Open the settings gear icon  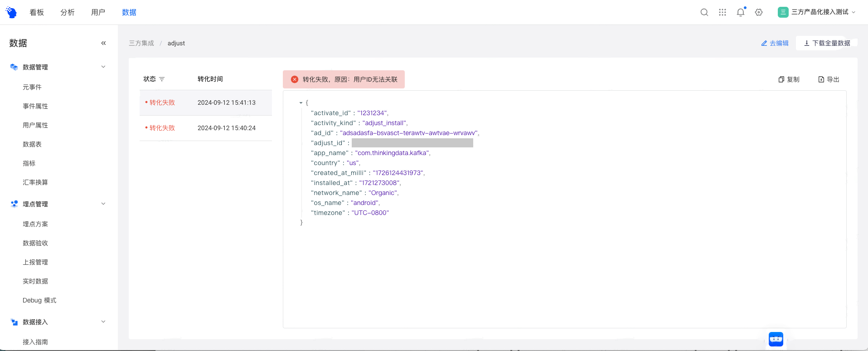(759, 12)
